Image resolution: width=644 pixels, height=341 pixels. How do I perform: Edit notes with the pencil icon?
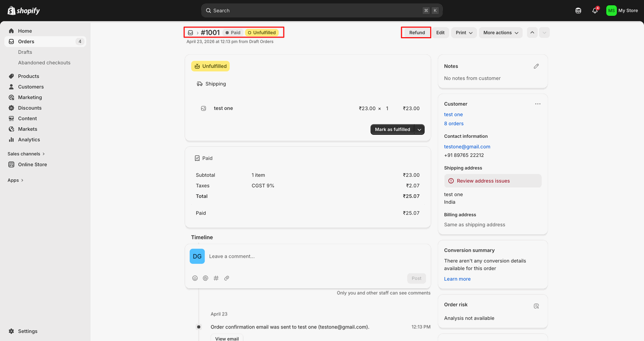click(536, 66)
